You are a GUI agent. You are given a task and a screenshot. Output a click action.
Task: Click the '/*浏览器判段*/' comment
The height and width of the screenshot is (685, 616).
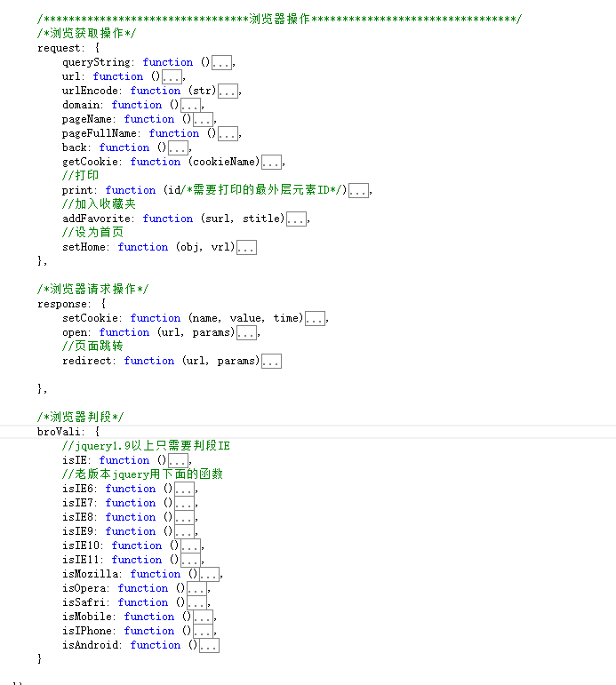click(x=80, y=418)
